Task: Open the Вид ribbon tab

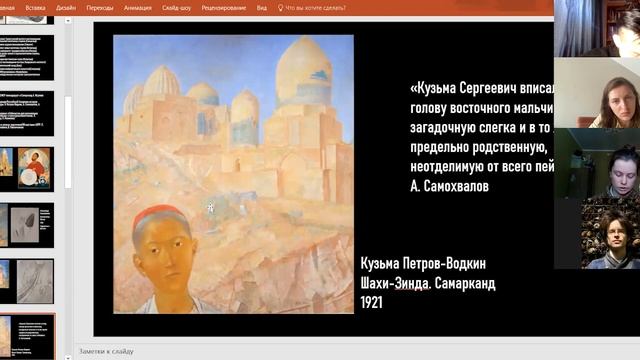Action: pos(262,8)
